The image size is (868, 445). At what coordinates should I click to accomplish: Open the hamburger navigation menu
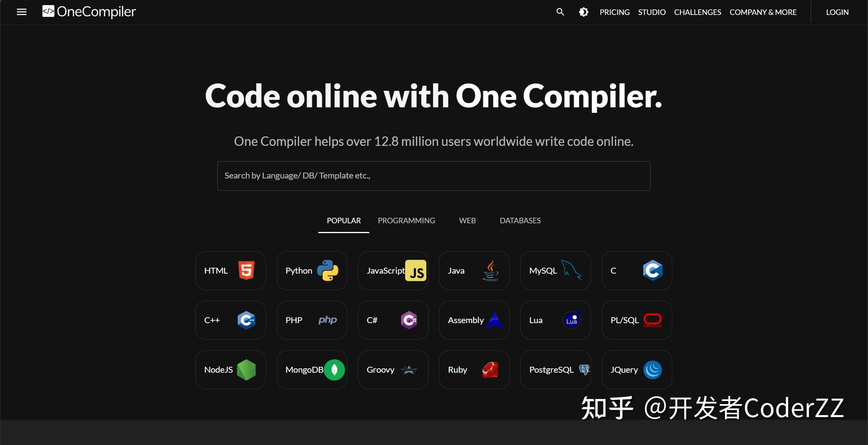coord(21,12)
